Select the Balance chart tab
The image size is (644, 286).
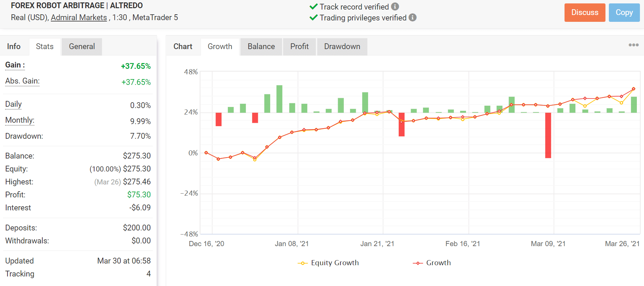click(x=261, y=46)
